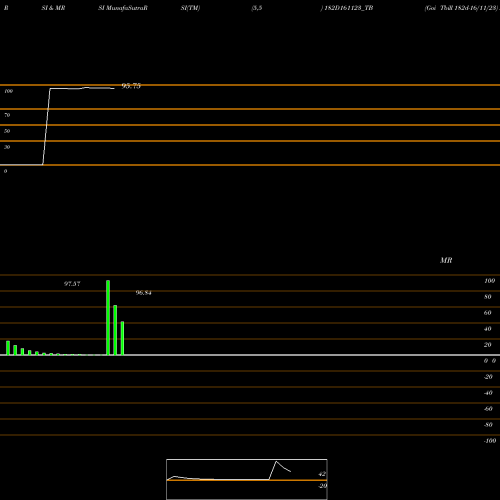
Task: Click the 42 value in mini chart
Action: tap(322, 474)
